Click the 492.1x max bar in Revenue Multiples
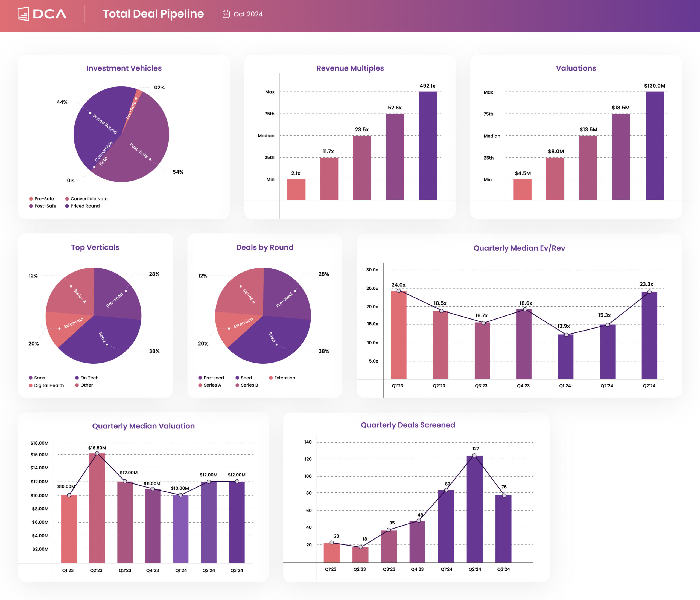Viewport: 700px width, 600px height. click(428, 146)
